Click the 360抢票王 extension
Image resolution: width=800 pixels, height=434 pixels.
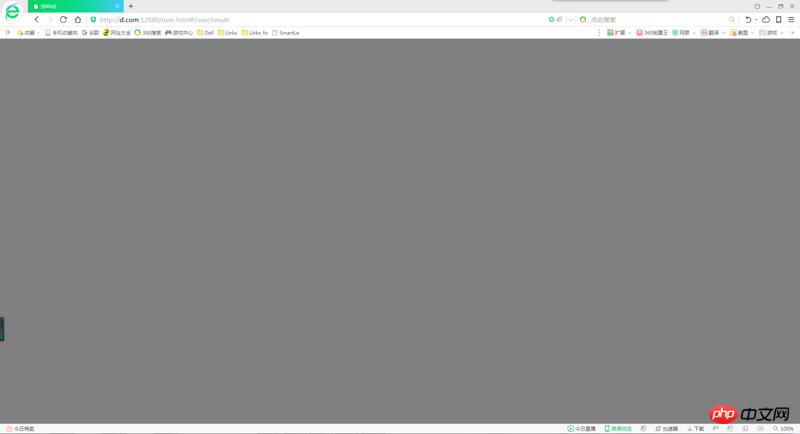[x=652, y=32]
